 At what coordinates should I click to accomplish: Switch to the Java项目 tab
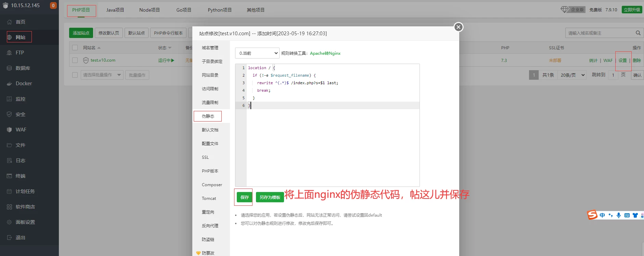pyautogui.click(x=115, y=10)
